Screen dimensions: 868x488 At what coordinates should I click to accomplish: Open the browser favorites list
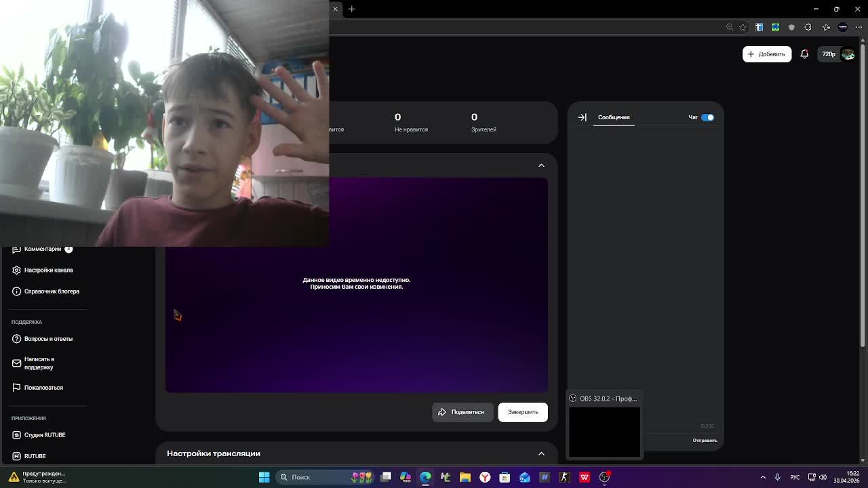click(x=826, y=27)
